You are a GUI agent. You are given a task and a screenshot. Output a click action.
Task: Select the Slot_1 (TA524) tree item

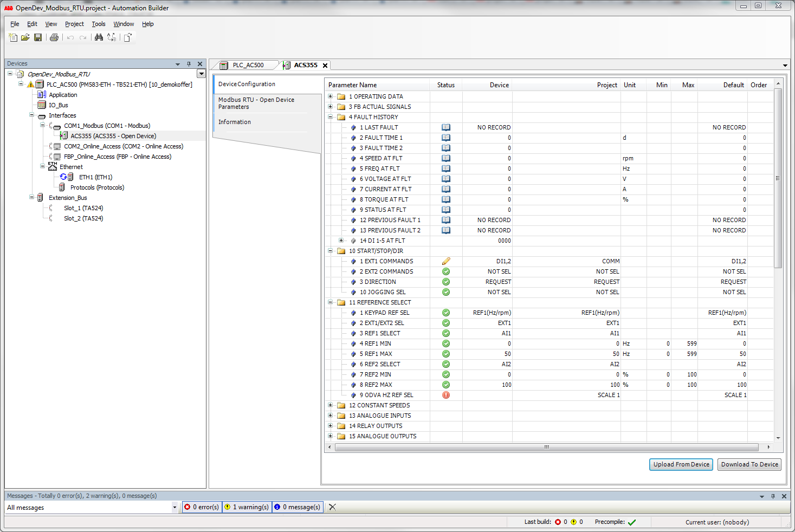pyautogui.click(x=83, y=208)
